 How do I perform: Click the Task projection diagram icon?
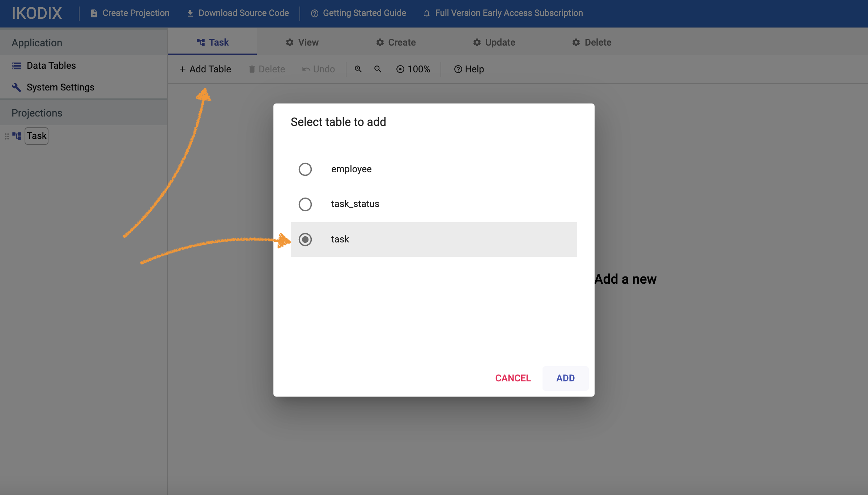[17, 136]
